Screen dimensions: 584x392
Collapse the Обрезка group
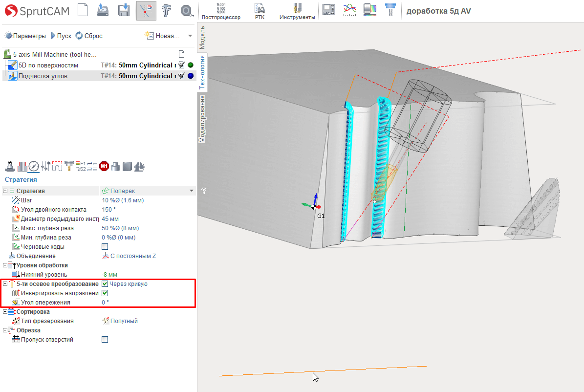point(5,330)
